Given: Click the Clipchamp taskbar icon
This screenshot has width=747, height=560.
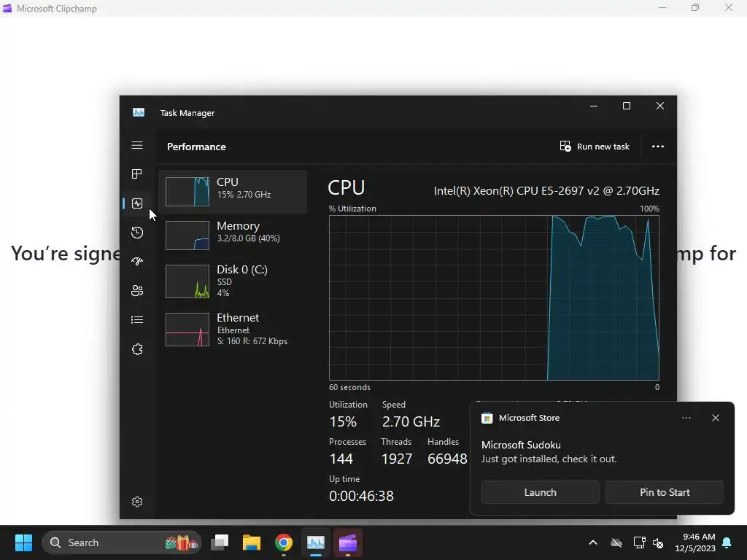Looking at the screenshot, I should 348,542.
